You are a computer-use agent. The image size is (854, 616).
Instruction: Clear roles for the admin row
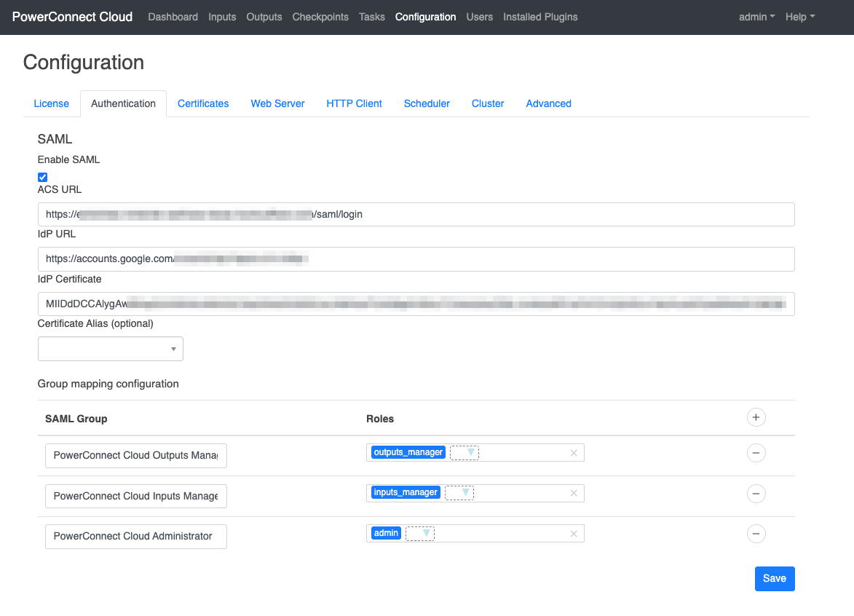tap(573, 534)
